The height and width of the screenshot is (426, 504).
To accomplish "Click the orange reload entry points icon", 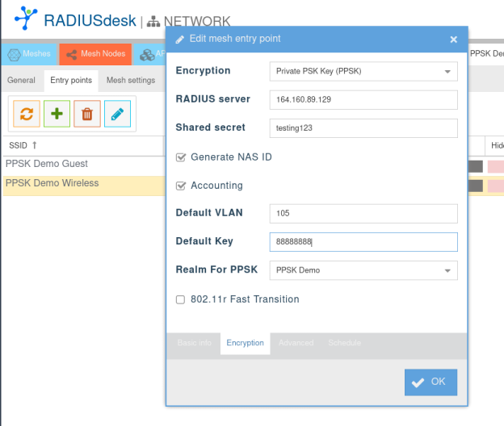I will point(26,115).
